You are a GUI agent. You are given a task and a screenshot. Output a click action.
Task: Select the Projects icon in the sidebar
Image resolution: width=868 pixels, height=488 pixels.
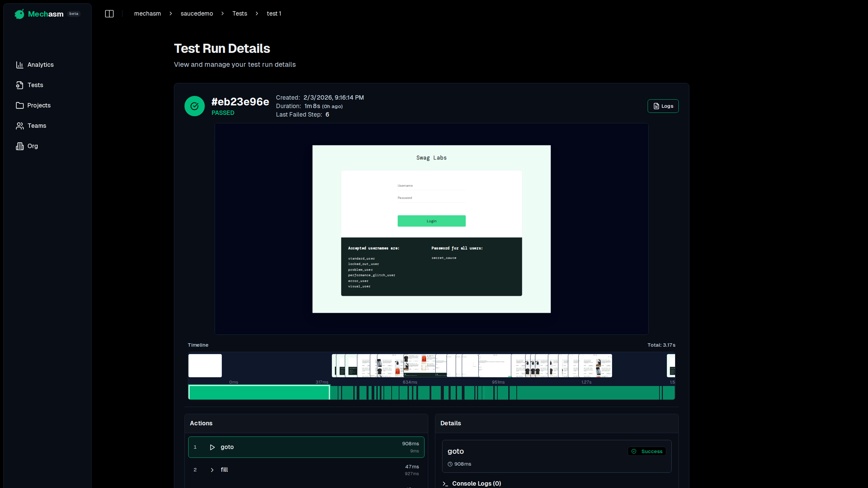[20, 105]
